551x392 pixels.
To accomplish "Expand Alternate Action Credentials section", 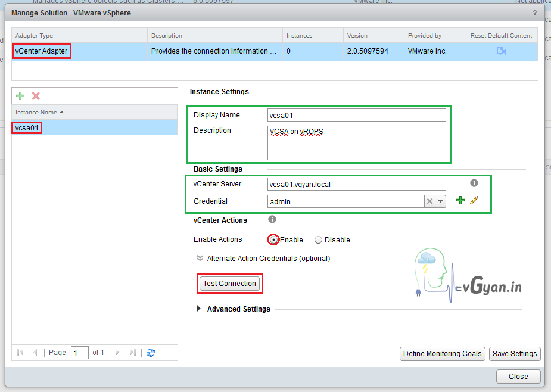I will (200, 259).
